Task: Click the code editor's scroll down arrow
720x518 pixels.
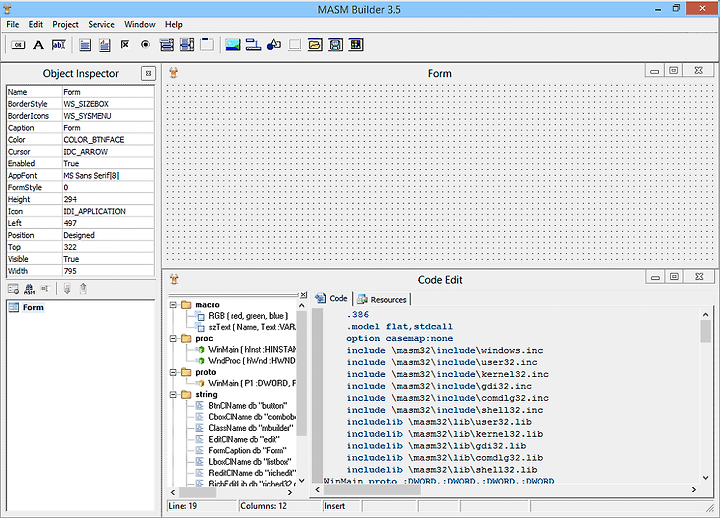Action: tap(706, 478)
